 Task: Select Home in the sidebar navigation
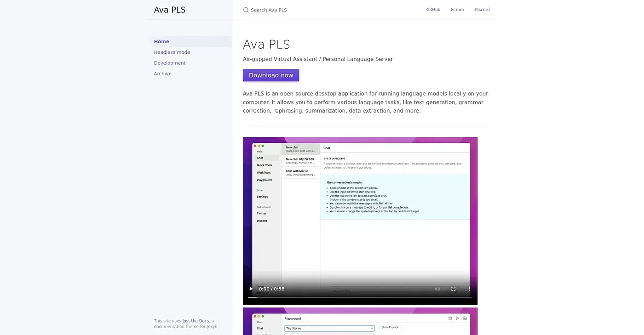point(192,41)
